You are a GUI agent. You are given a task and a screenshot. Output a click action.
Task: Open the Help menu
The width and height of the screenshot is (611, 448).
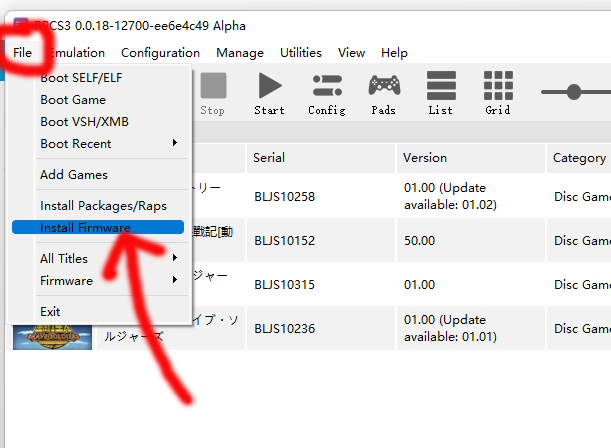coord(394,53)
